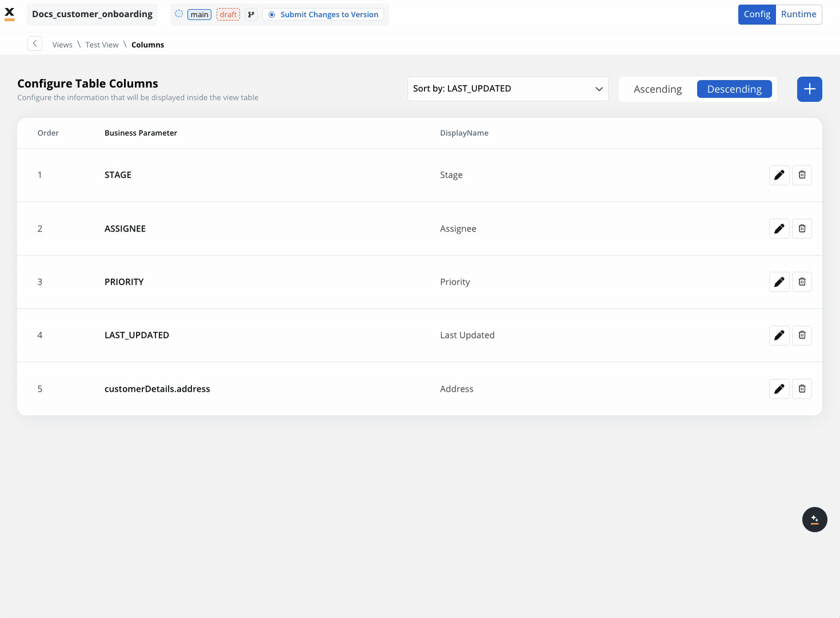Delete the LAST_UPDATED column row

[x=802, y=335]
